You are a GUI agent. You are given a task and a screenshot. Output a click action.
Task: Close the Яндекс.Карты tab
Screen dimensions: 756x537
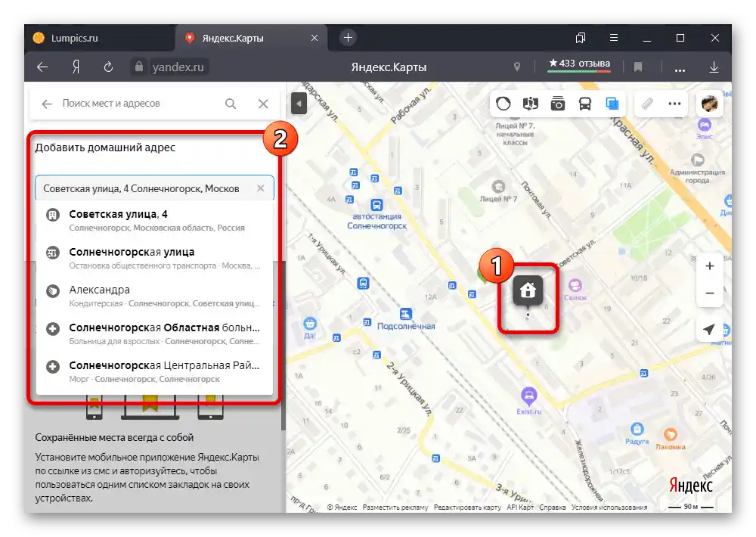[314, 38]
